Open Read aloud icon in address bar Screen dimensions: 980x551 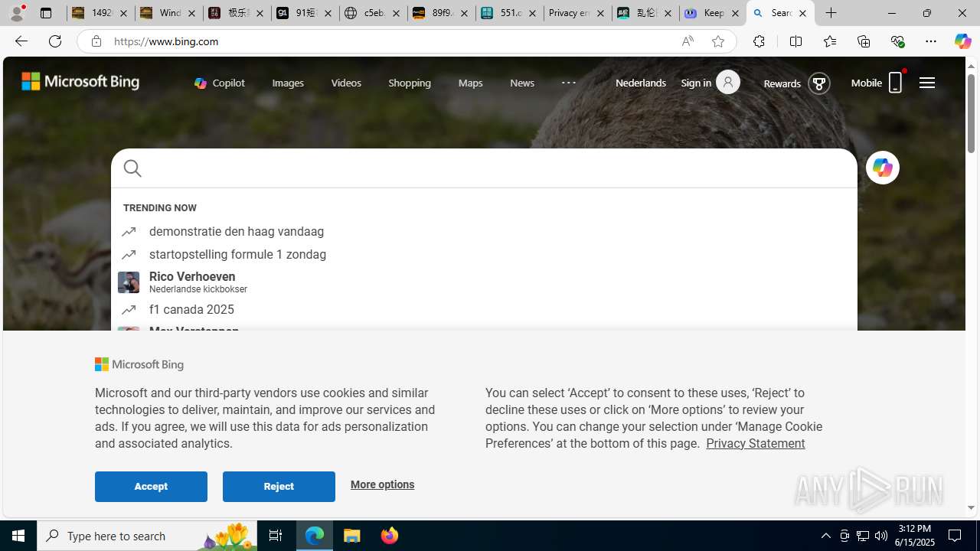[x=688, y=41]
